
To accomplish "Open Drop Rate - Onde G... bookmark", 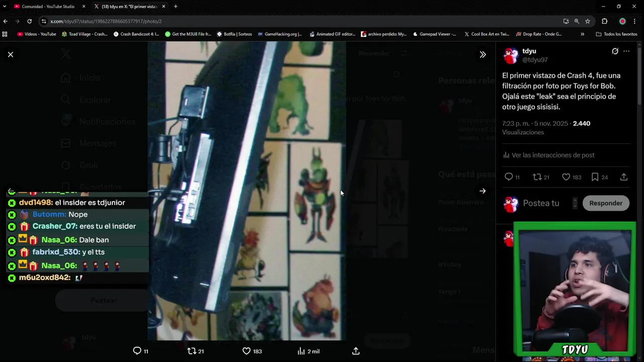I will tap(538, 34).
